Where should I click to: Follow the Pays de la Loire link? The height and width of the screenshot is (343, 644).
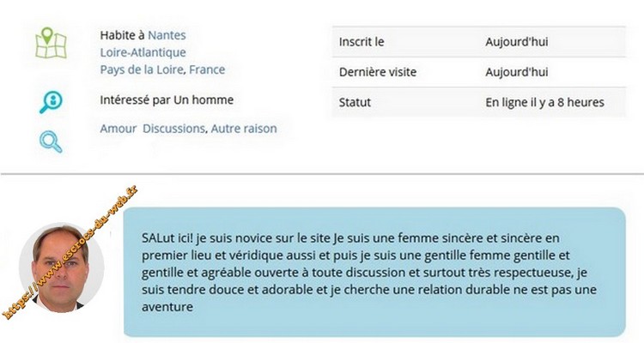[x=142, y=69]
